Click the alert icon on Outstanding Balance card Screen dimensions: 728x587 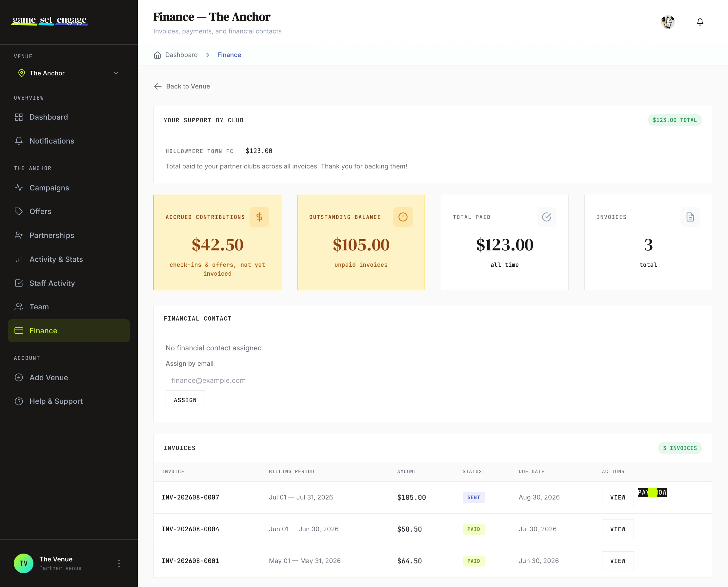tap(403, 217)
